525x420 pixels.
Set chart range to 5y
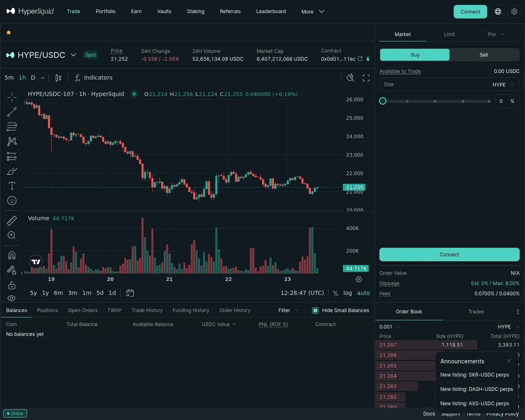[x=34, y=293]
